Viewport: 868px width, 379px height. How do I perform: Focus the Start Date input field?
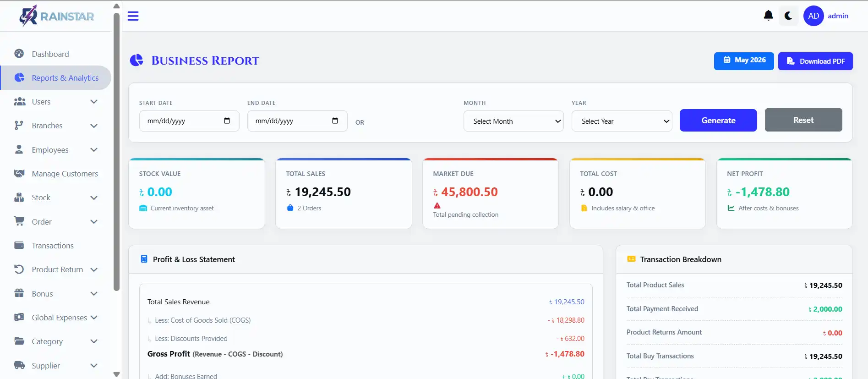coord(189,121)
